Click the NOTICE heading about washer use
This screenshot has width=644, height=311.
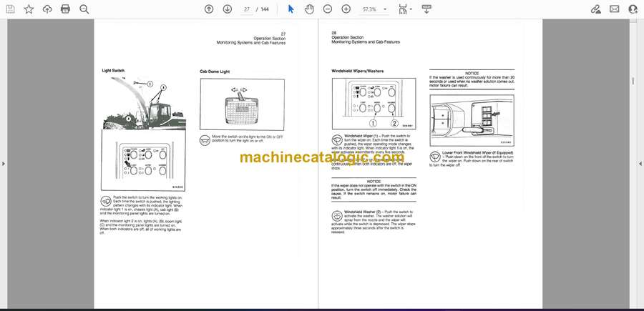[472, 73]
